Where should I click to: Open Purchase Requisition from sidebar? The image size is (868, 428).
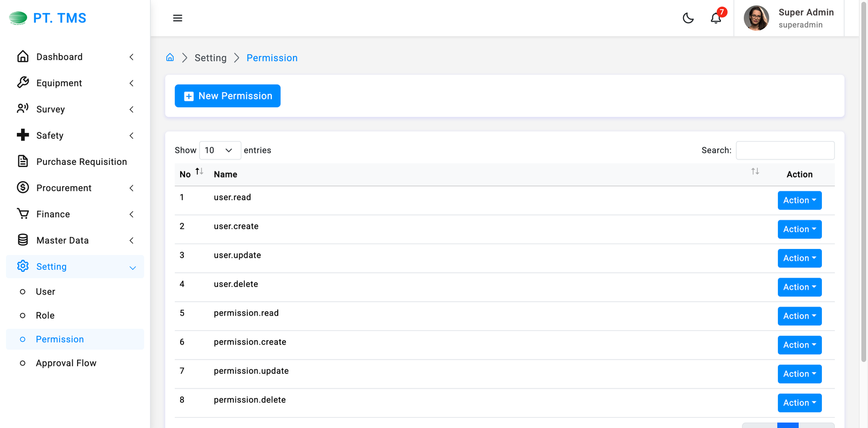(x=81, y=162)
